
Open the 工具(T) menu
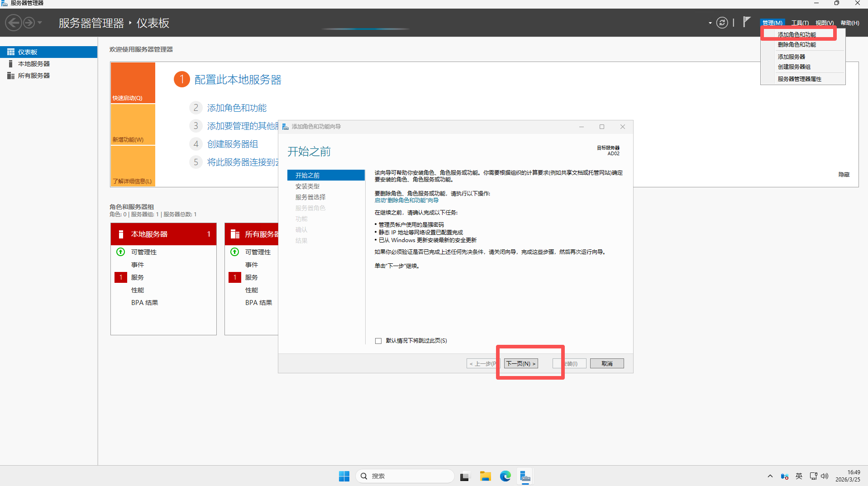800,23
